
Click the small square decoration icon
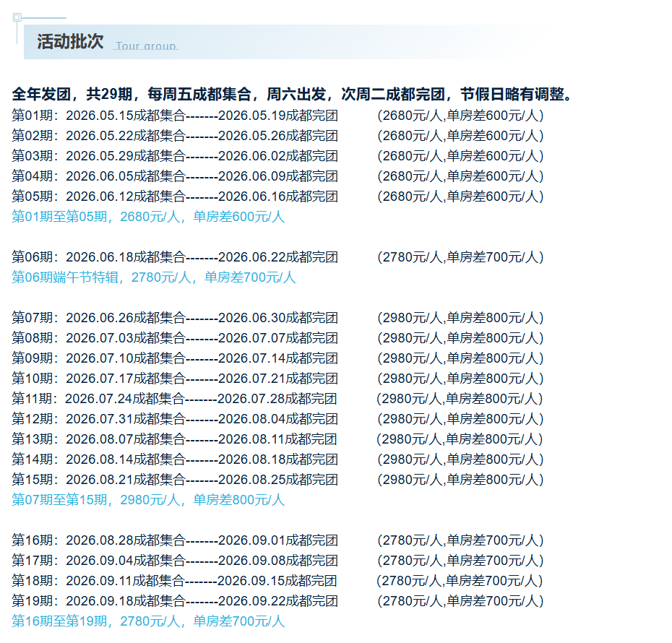pyautogui.click(x=17, y=17)
